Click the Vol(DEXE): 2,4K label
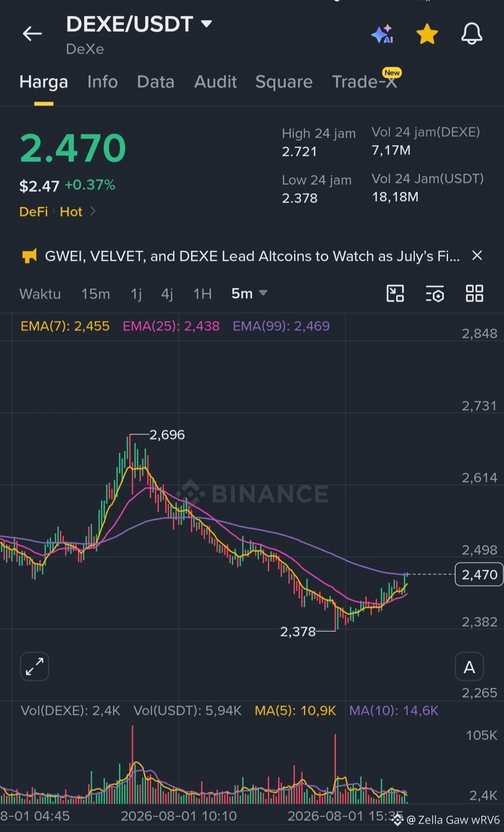Screen dimensions: 504x832 pos(70,711)
